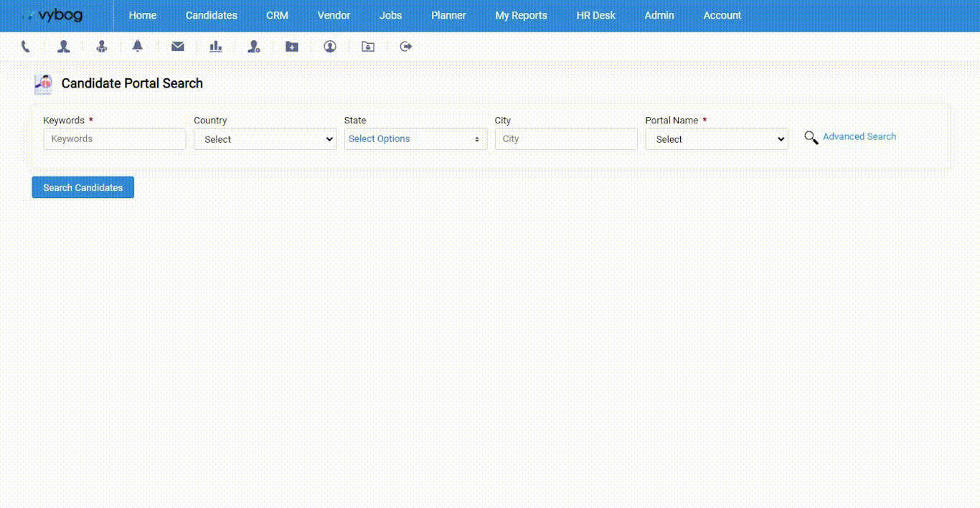Screen dimensions: 980x508
Task: Click the locked folder icon
Action: [368, 47]
